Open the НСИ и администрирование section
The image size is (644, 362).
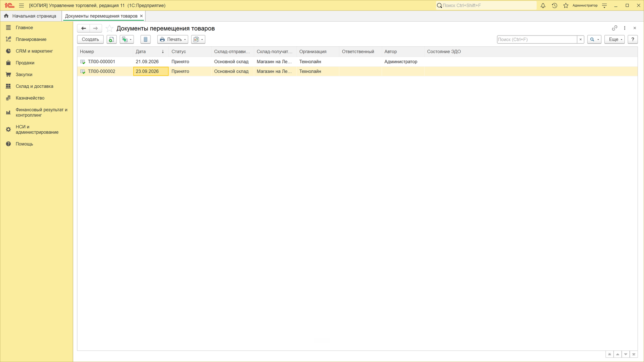pyautogui.click(x=37, y=130)
